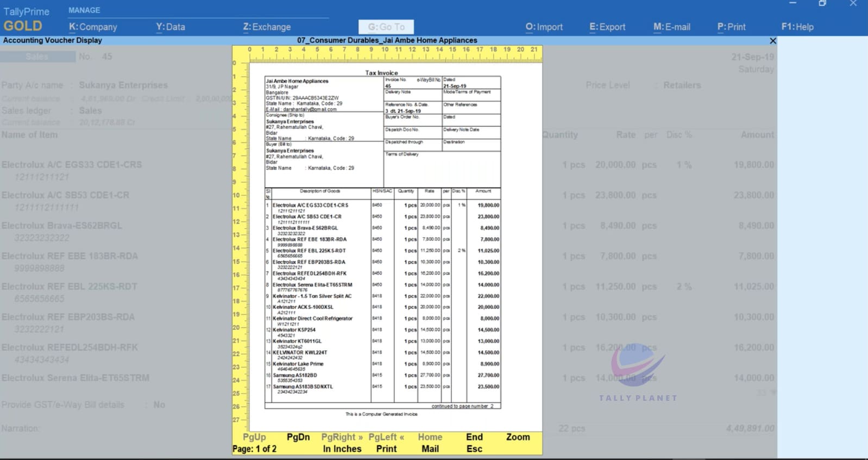Click the Page: 1 of 2 indicator
The image size is (868, 460).
pos(254,449)
